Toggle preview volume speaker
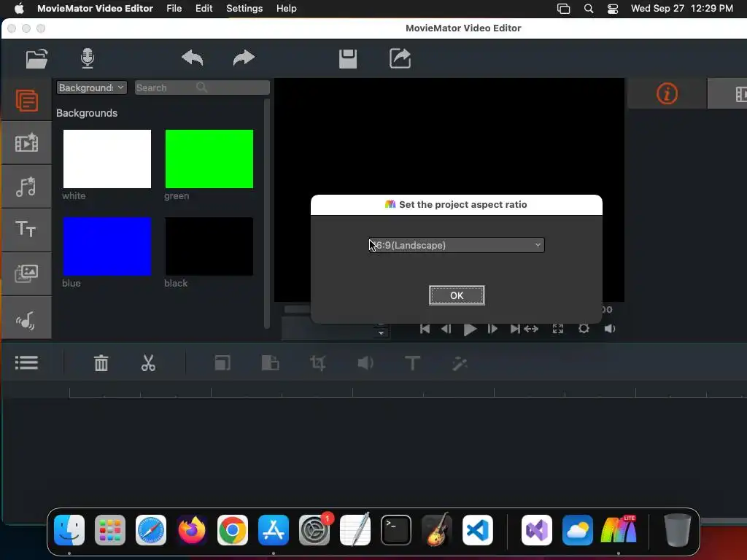This screenshot has width=747, height=560. tap(610, 329)
